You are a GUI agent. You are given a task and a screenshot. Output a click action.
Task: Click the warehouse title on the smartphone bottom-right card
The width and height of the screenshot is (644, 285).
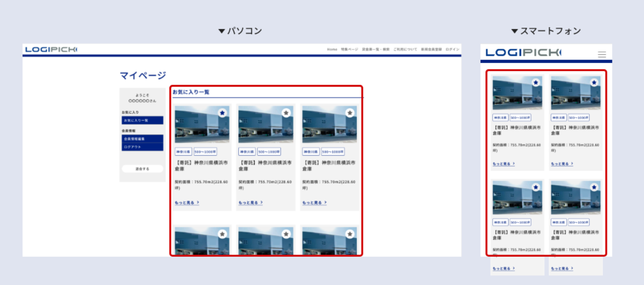pyautogui.click(x=575, y=235)
